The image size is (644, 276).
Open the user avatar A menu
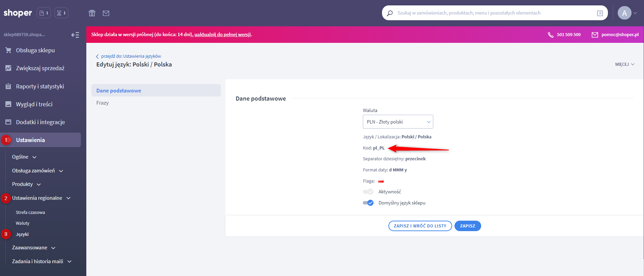tap(624, 13)
